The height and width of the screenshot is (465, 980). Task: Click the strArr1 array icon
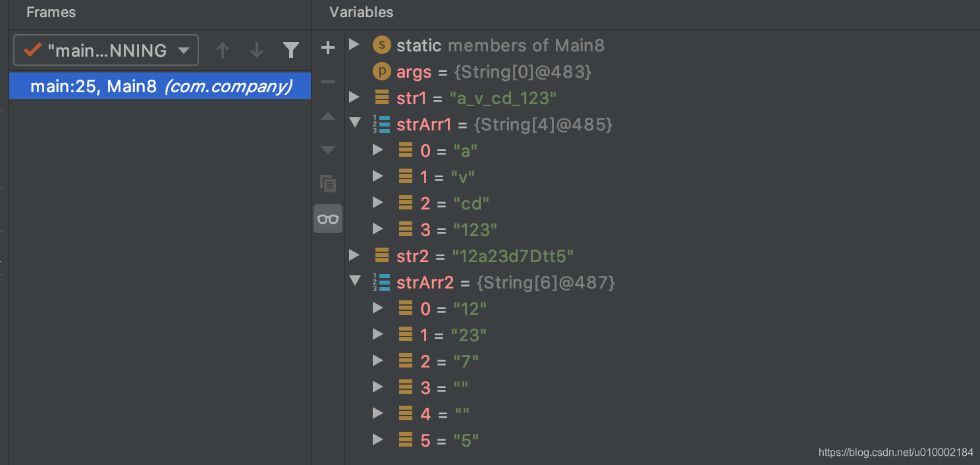pyautogui.click(x=381, y=124)
